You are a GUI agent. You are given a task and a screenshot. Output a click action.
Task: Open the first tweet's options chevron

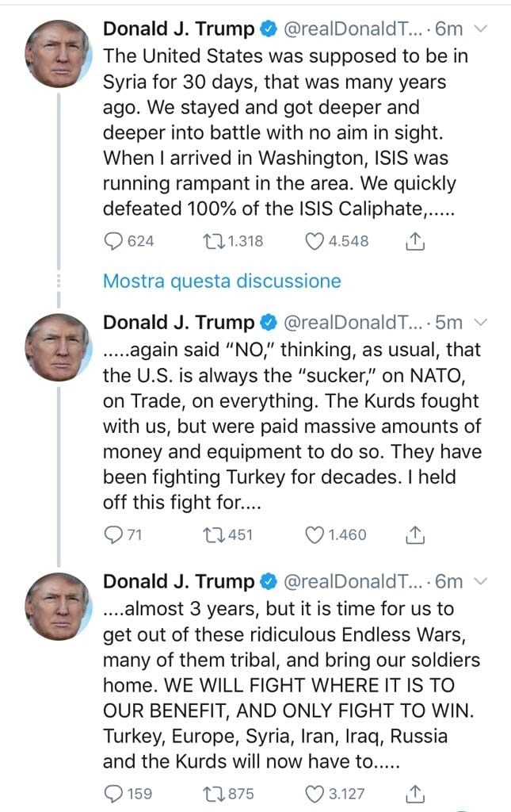point(480,29)
